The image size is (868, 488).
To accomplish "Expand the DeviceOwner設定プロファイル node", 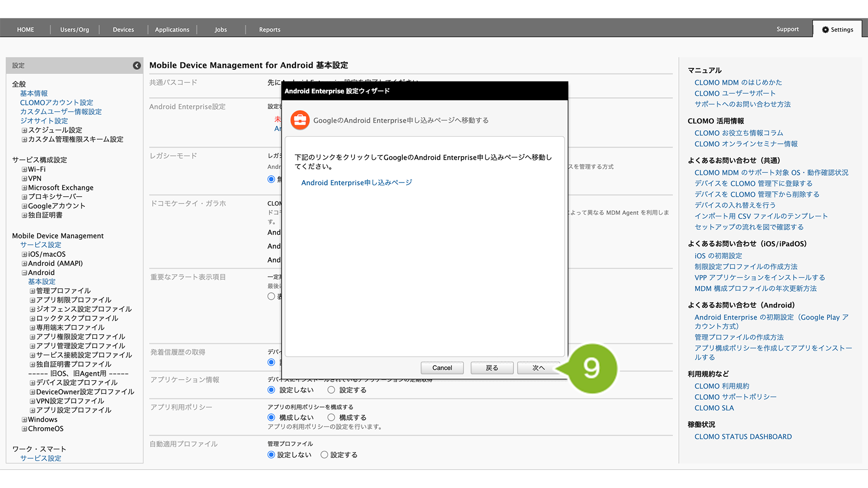I will point(33,392).
